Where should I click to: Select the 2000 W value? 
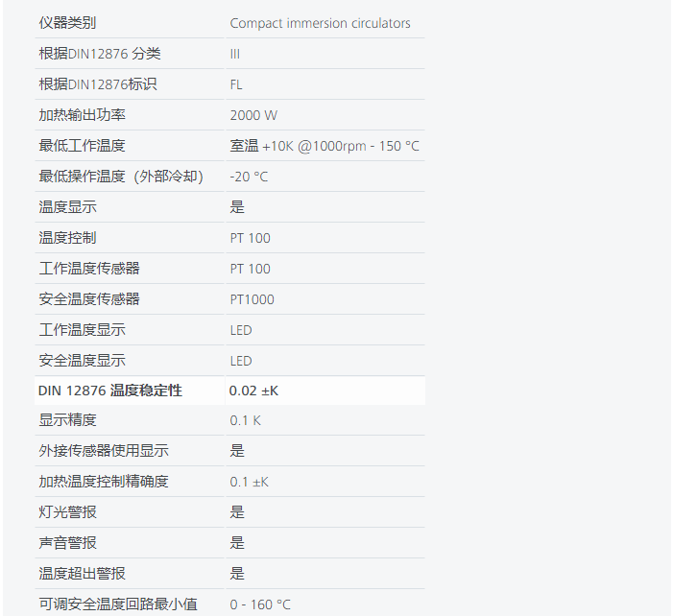pyautogui.click(x=253, y=115)
